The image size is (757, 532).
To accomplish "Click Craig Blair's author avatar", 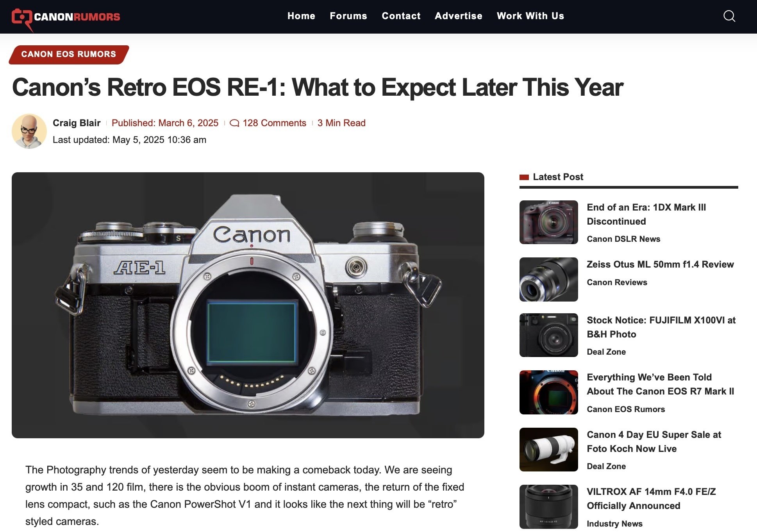I will (29, 131).
